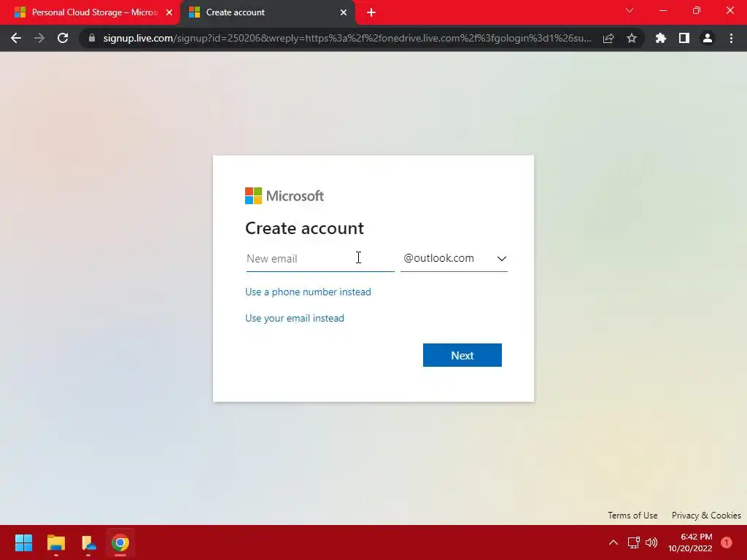The image size is (747, 560).
Task: Show hidden system tray icons
Action: (x=614, y=542)
